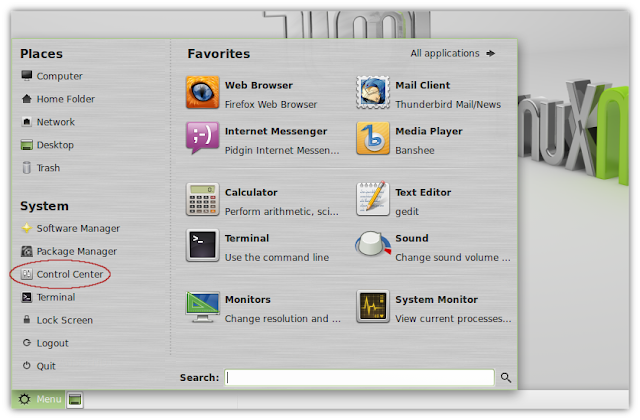Click the Menu button in panel
The width and height of the screenshot is (640, 420).
(x=40, y=400)
